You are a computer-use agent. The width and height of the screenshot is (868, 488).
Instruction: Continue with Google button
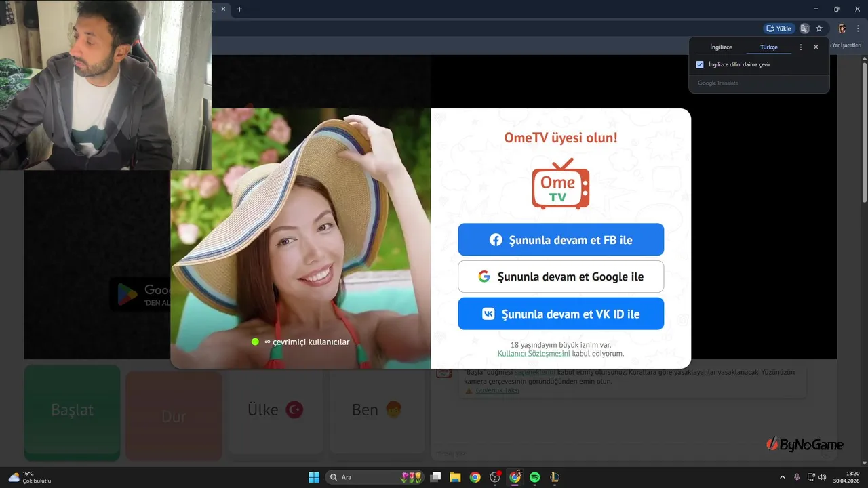(561, 277)
